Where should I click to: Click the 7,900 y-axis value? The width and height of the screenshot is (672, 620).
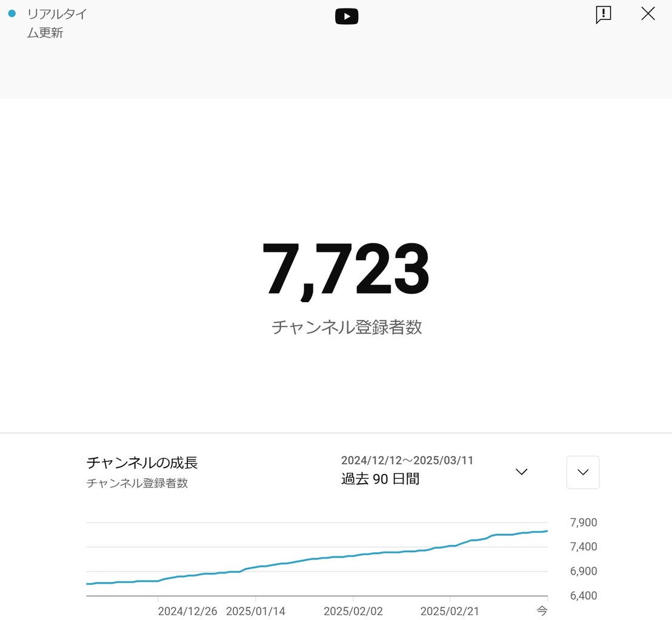tap(584, 523)
